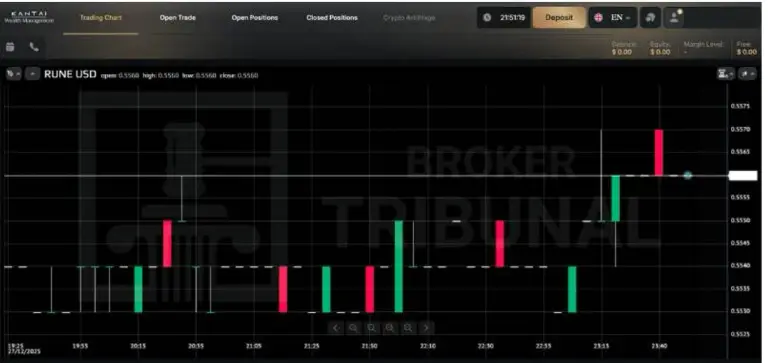Click the phone call icon
This screenshot has height=363, width=768.
pyautogui.click(x=34, y=47)
